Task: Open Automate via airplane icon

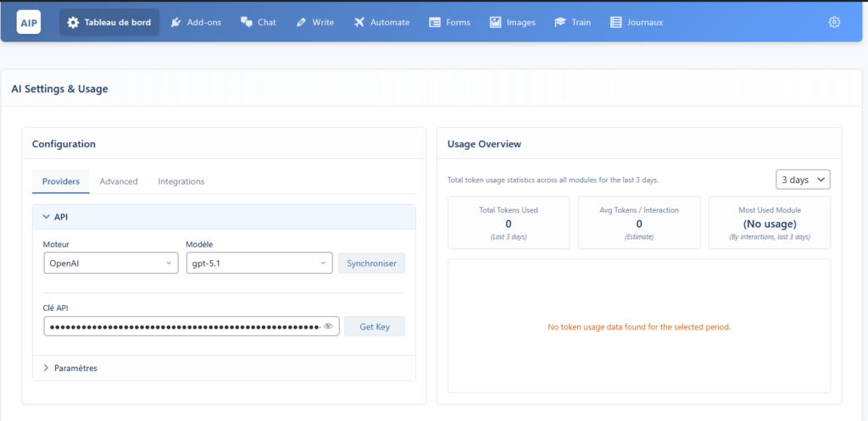Action: 359,23
